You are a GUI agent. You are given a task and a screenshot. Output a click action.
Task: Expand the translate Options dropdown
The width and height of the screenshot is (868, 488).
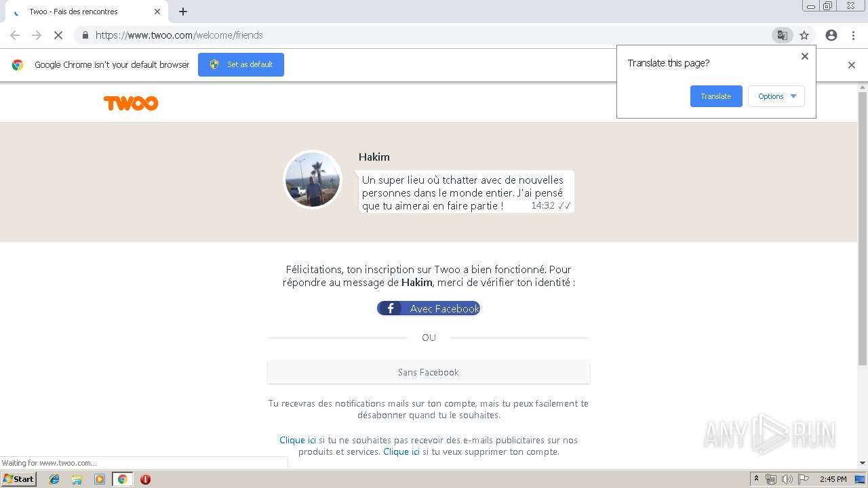click(776, 96)
